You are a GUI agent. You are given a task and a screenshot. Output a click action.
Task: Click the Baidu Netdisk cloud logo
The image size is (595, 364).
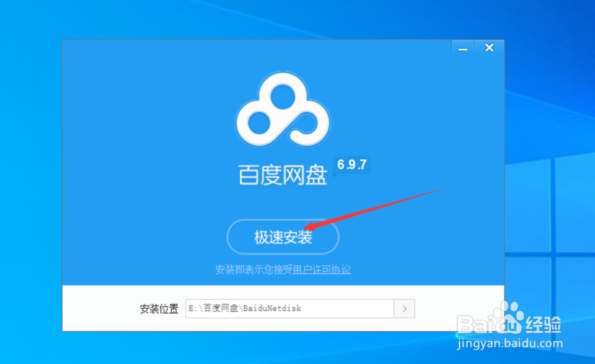(x=283, y=110)
